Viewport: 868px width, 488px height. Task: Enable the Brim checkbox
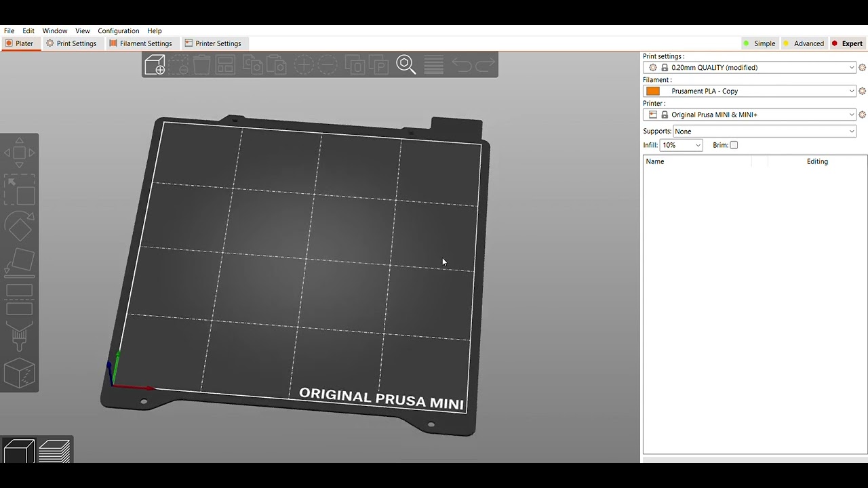pyautogui.click(x=734, y=145)
